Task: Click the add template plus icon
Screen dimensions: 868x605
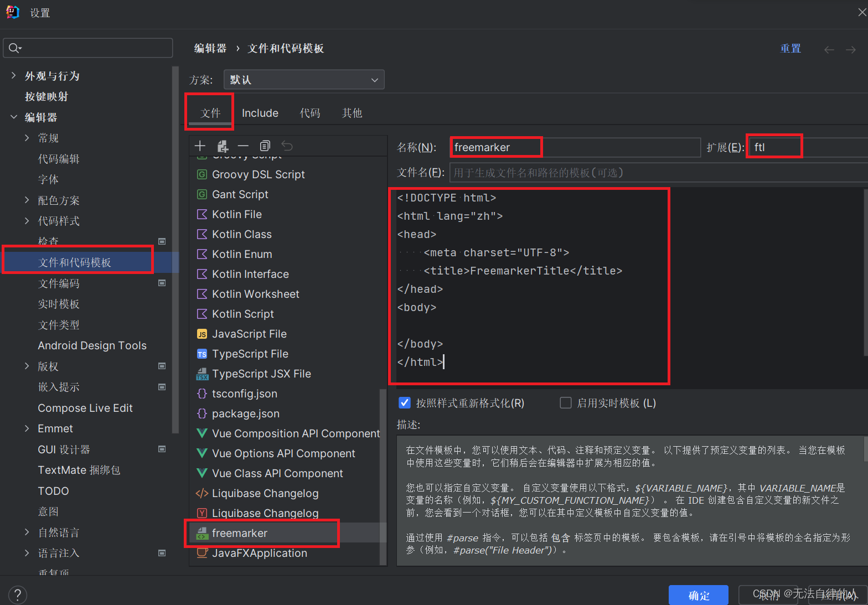Action: click(x=200, y=146)
